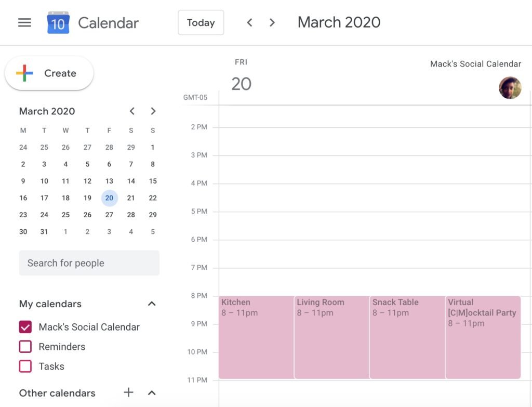
Task: Collapse the Other calendars section
Action: 152,393
